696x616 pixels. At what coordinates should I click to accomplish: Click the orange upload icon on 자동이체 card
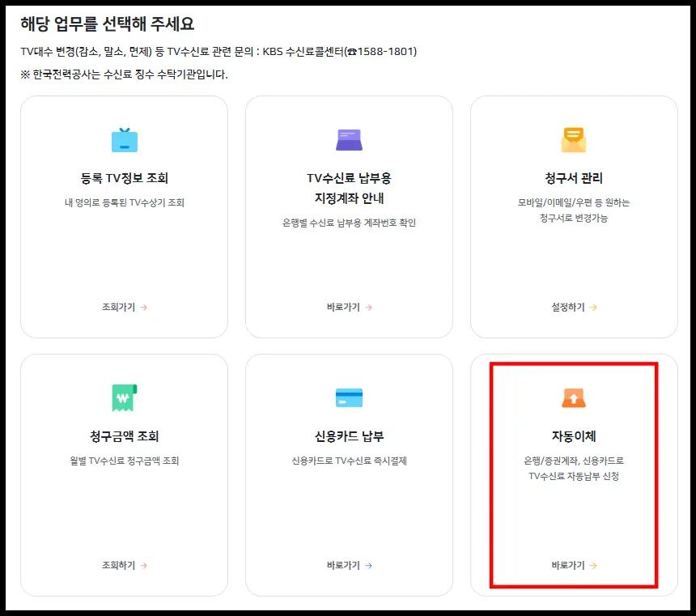(x=573, y=397)
